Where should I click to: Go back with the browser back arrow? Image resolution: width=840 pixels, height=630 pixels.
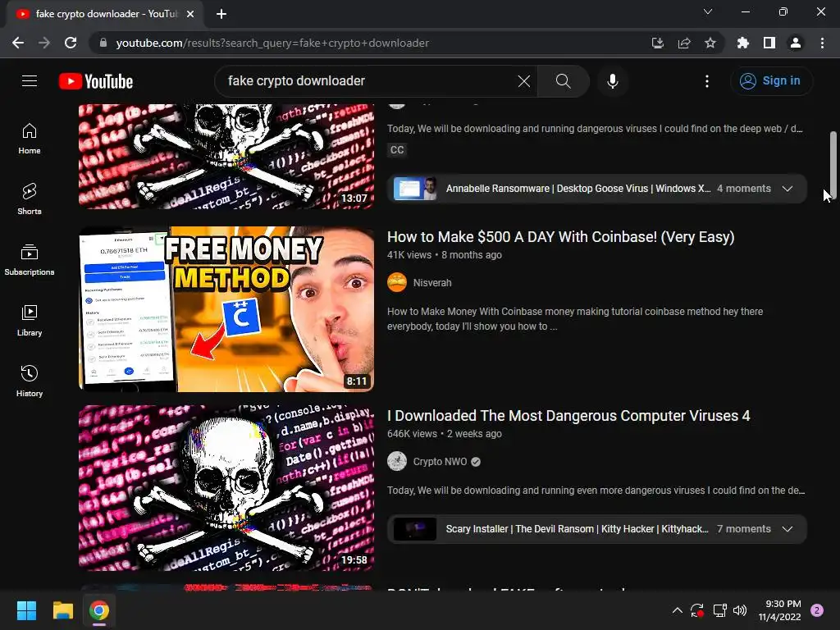coord(18,43)
